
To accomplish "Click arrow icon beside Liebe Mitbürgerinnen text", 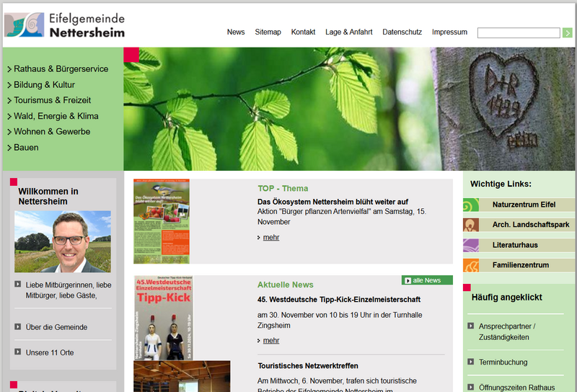I will click(17, 284).
